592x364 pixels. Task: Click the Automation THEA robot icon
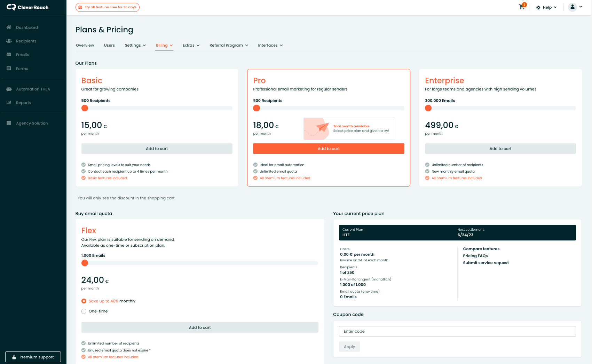(x=9, y=89)
